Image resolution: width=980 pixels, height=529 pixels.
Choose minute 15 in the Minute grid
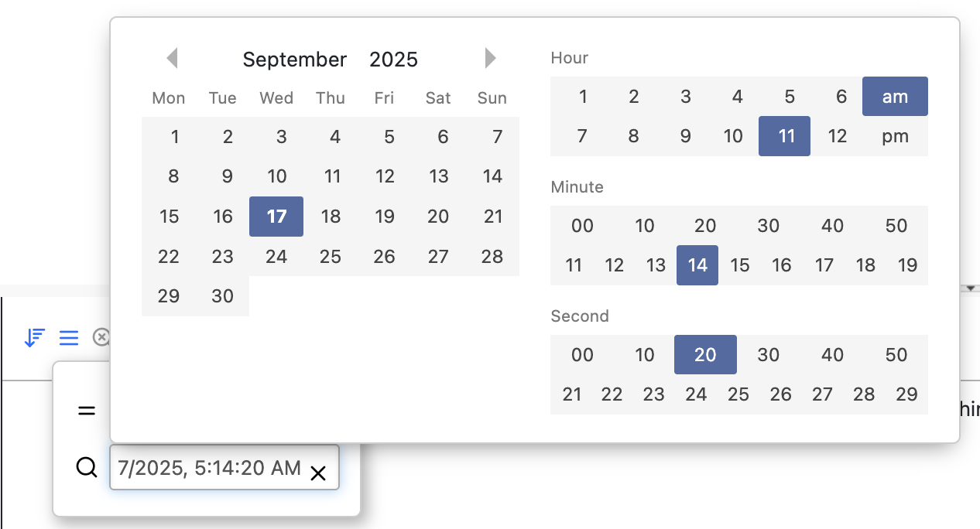tap(739, 265)
